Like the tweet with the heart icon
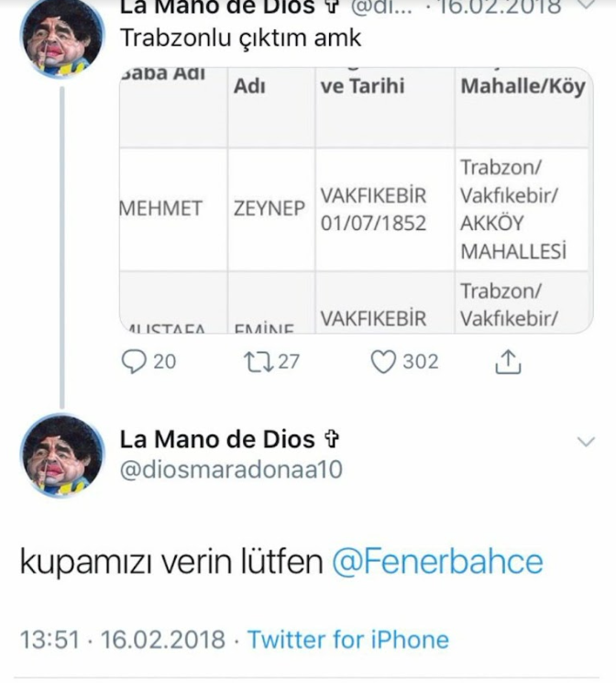Screen dimensions: 616x683 coord(382,362)
